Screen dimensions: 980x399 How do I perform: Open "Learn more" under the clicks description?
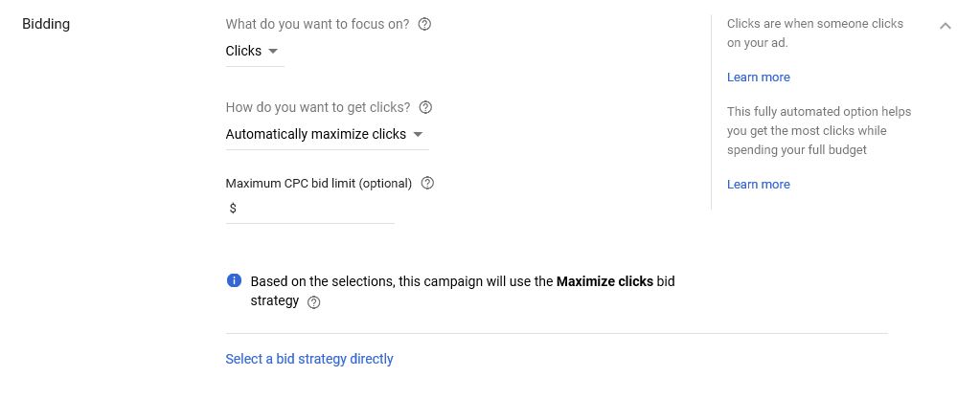point(758,78)
